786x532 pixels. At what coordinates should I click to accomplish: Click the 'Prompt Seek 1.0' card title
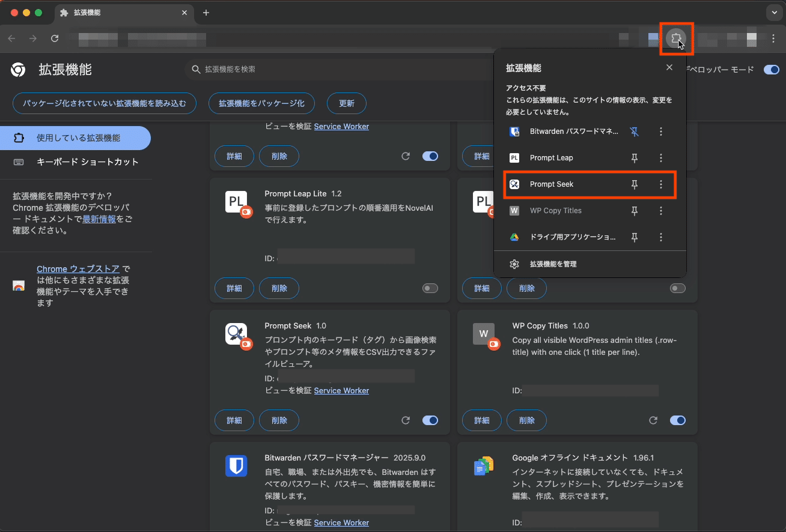(296, 326)
